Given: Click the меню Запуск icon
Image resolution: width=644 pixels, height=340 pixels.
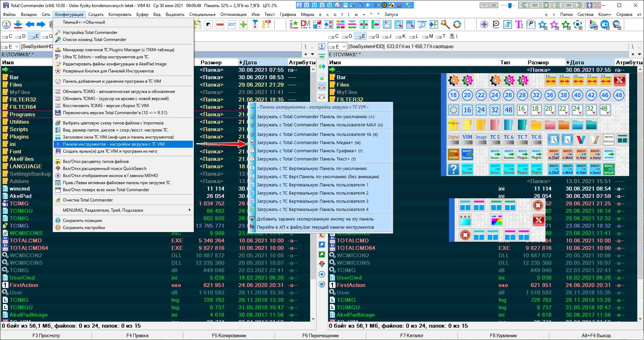Looking at the screenshot, I should [608, 139].
